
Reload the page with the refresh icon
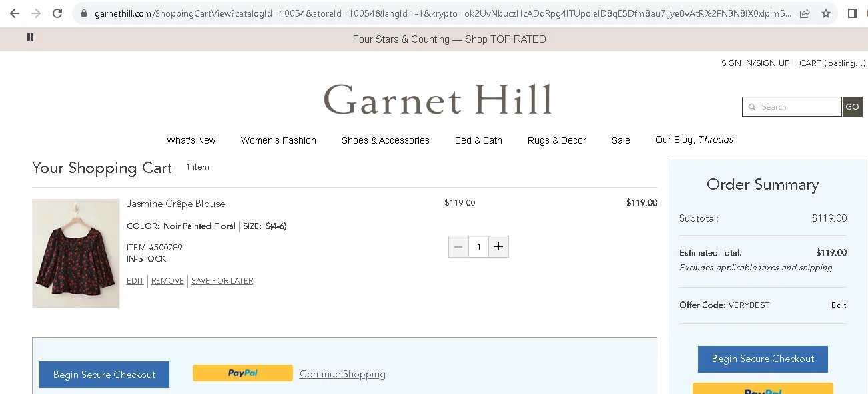57,13
